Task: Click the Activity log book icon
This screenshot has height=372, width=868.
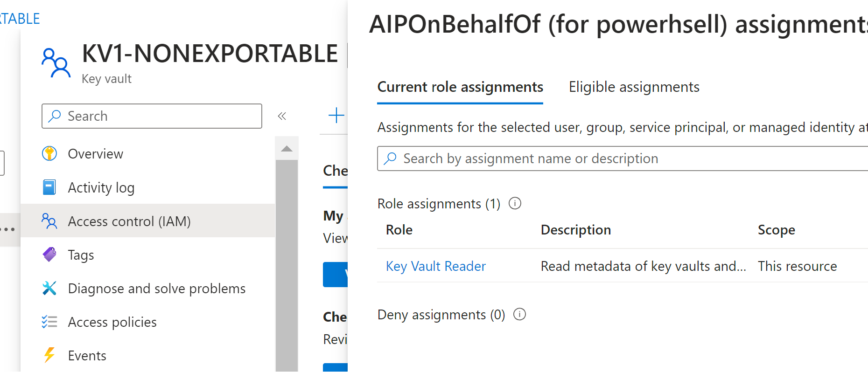Action: point(49,187)
